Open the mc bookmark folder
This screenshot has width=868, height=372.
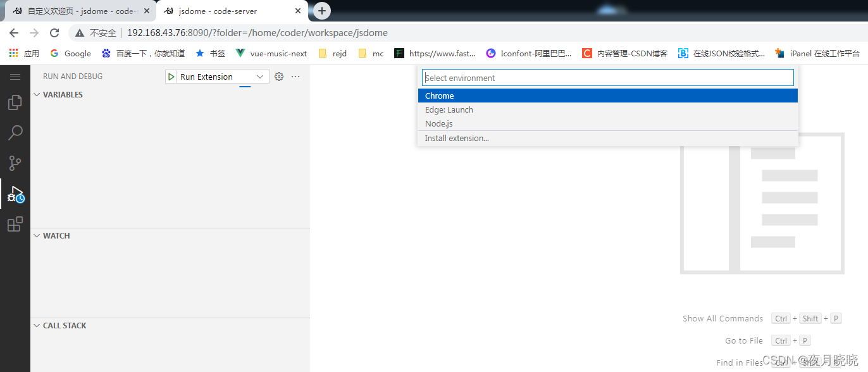pyautogui.click(x=371, y=53)
